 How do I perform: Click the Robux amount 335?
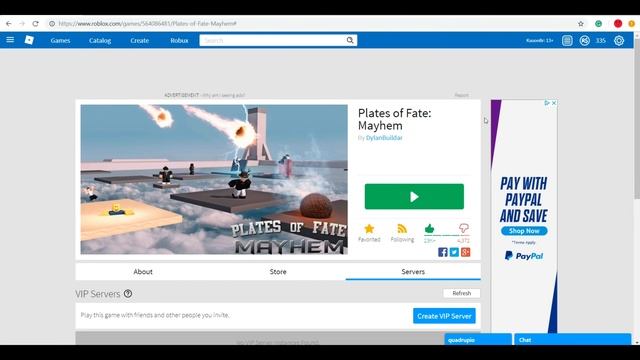600,40
